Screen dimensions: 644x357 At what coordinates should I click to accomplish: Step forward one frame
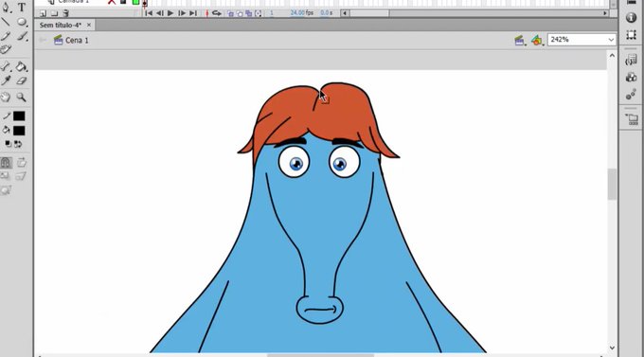182,13
